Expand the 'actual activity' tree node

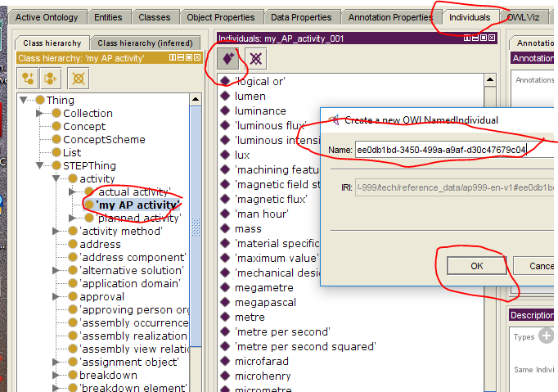coord(73,191)
